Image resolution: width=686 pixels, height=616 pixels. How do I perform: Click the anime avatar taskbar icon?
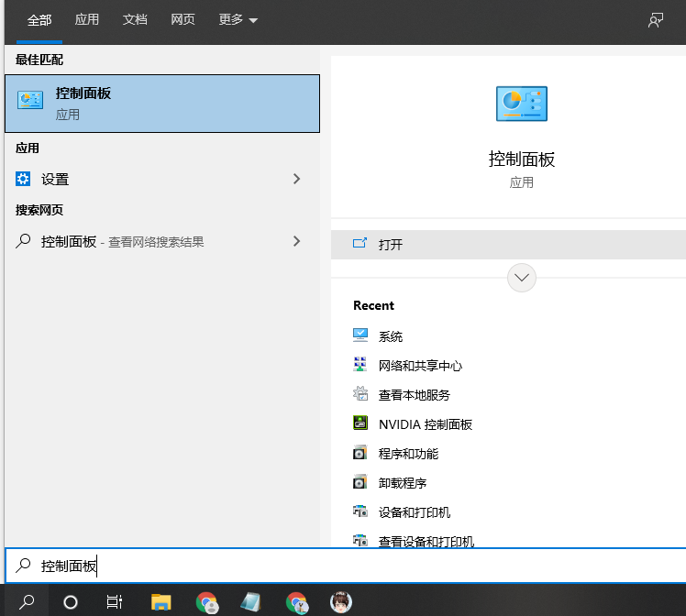tap(340, 601)
